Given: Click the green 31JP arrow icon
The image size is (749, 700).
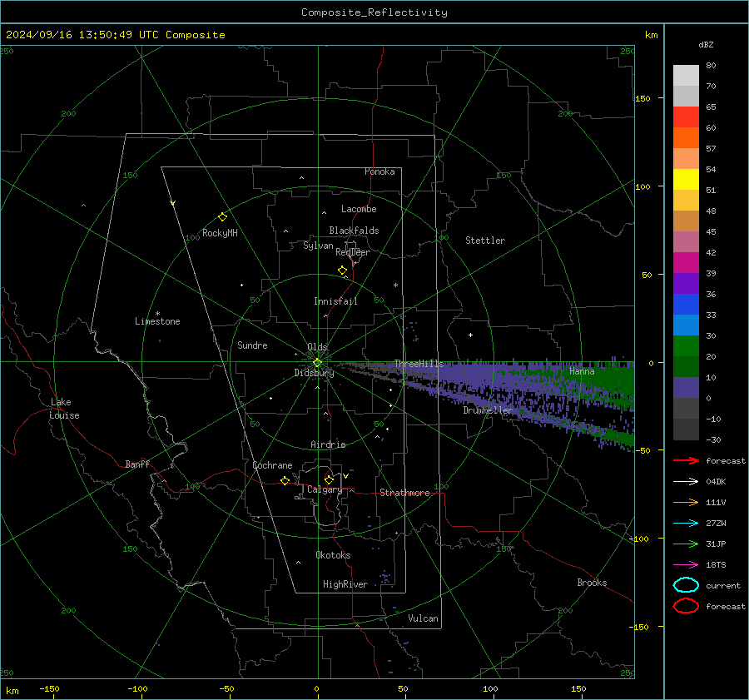Looking at the screenshot, I should (686, 544).
